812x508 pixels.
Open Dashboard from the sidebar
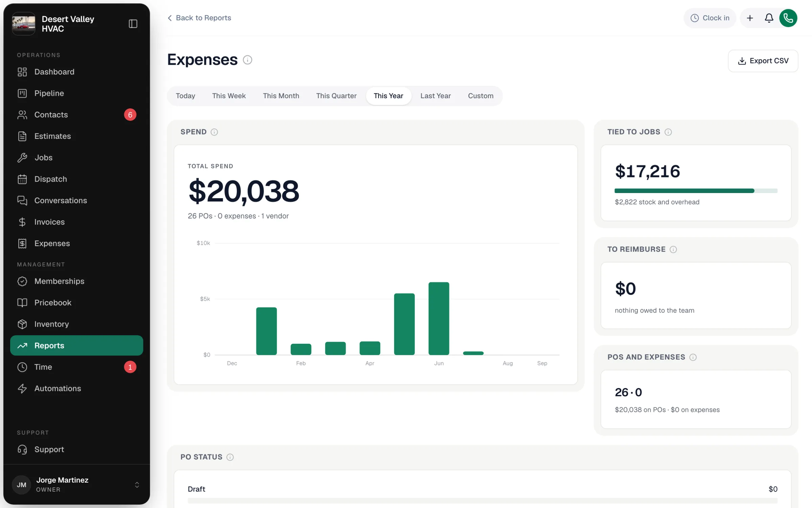point(76,72)
